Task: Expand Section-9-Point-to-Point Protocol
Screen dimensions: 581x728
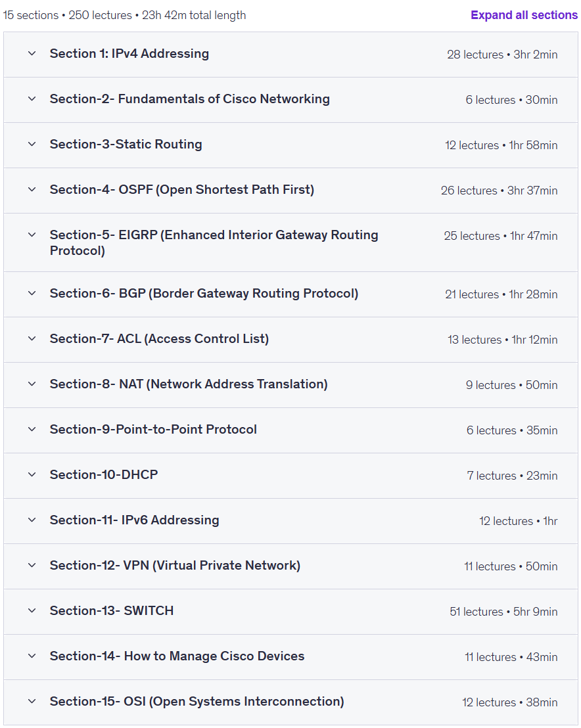Action: tap(153, 430)
